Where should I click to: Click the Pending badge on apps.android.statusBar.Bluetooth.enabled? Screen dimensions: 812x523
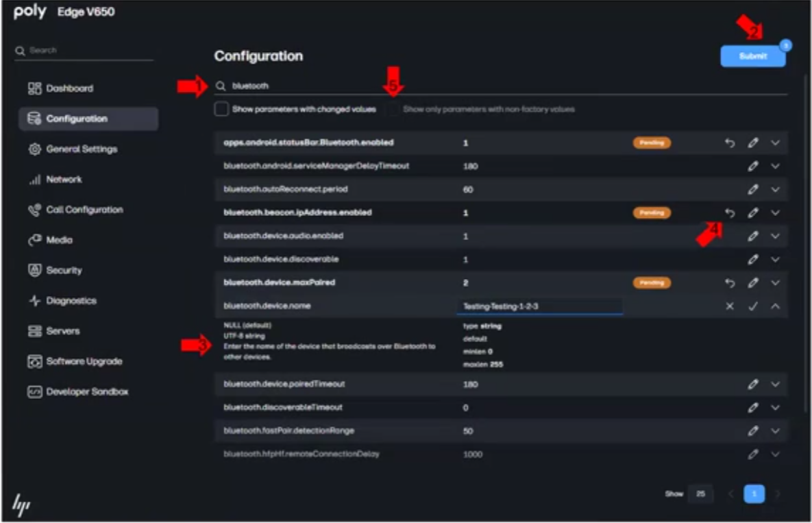tap(652, 143)
